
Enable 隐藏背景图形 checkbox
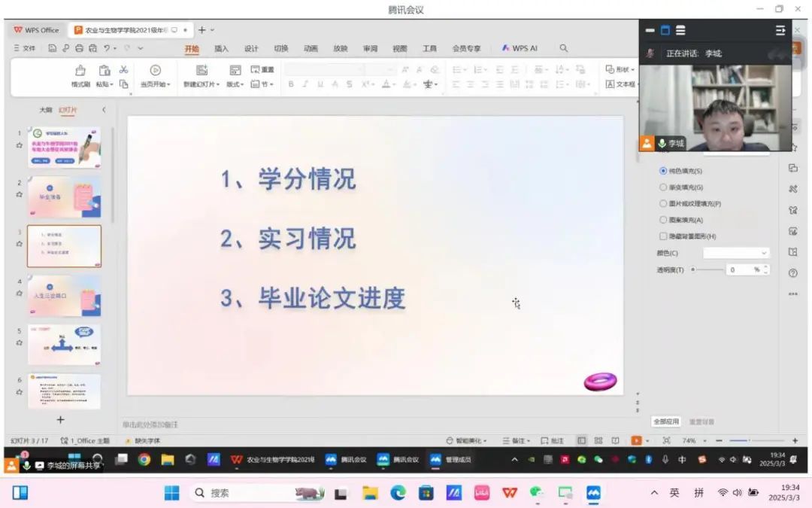coord(662,236)
